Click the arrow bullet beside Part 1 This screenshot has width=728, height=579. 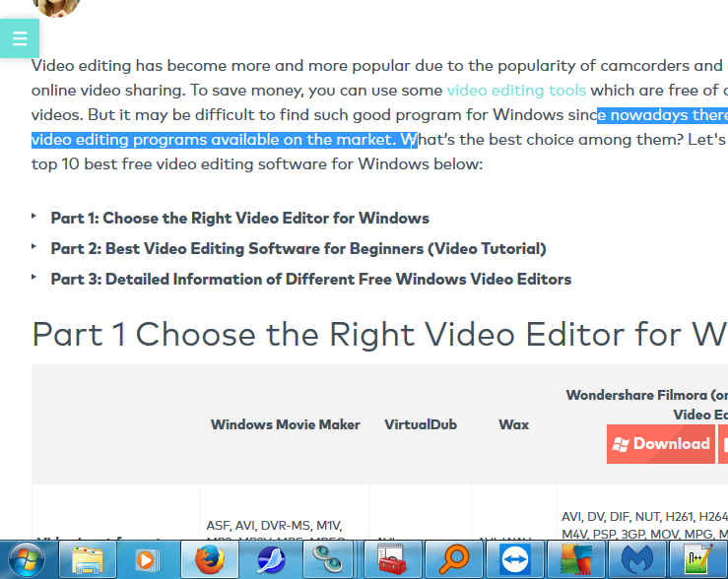coord(33,217)
